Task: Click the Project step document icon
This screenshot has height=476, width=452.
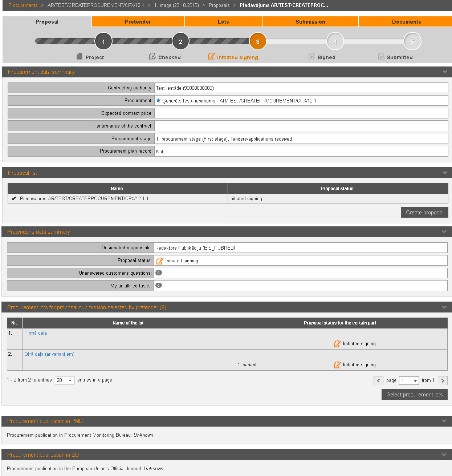Action: 80,56
